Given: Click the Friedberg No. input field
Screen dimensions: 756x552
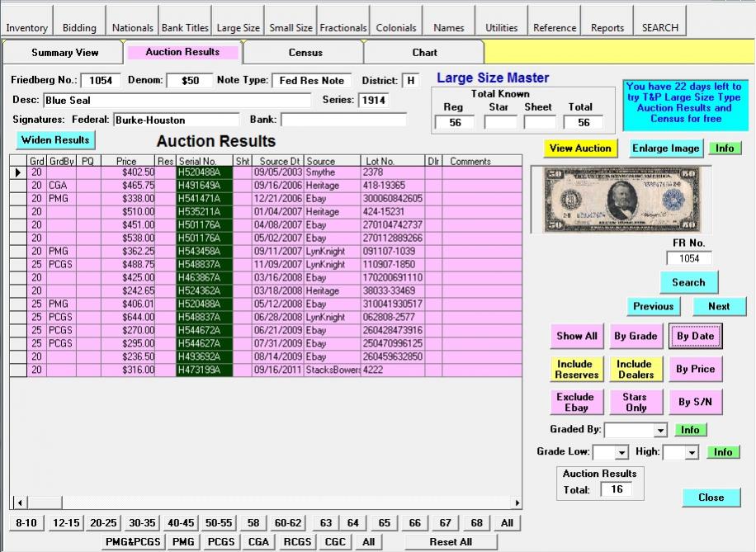Looking at the screenshot, I should click(101, 81).
